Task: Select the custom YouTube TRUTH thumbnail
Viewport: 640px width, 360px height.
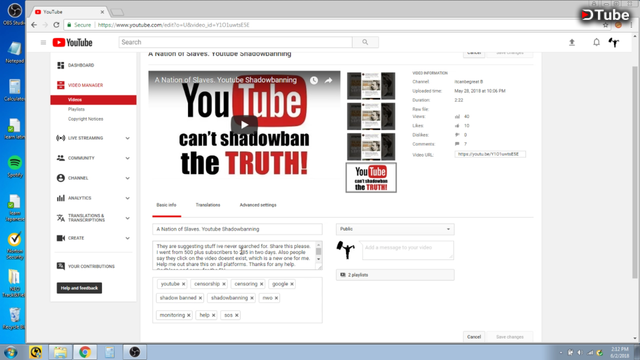Action: point(371,178)
